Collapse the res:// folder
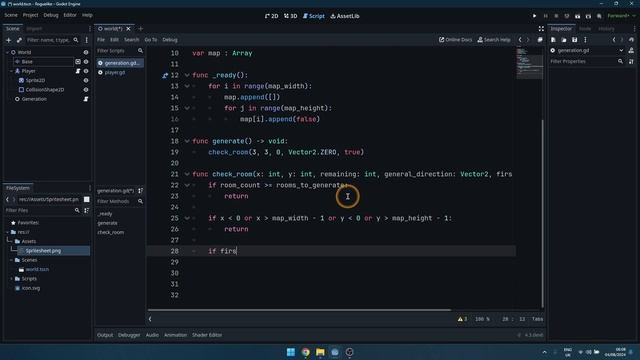The width and height of the screenshot is (640, 360). (7, 232)
